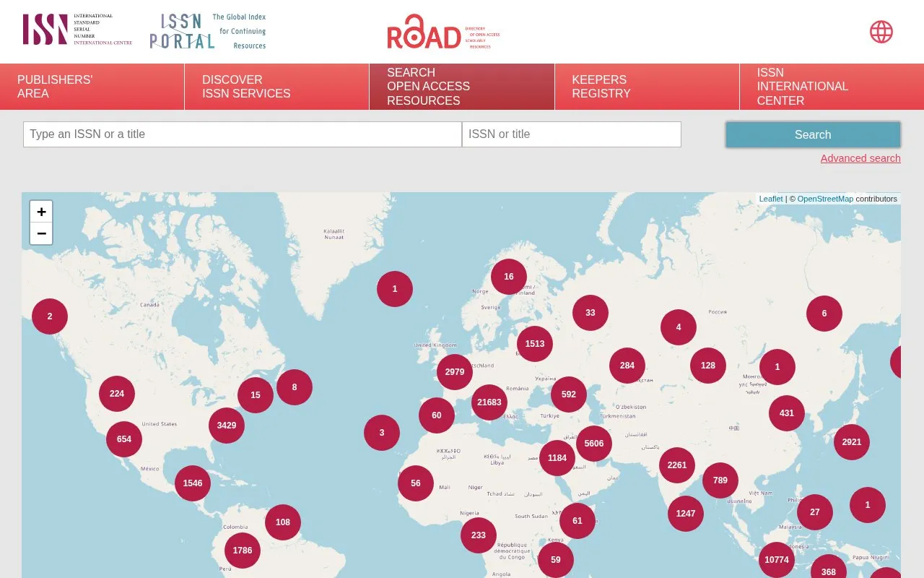Open the 3429 cluster over United States
The width and height of the screenshot is (924, 578).
tap(227, 426)
